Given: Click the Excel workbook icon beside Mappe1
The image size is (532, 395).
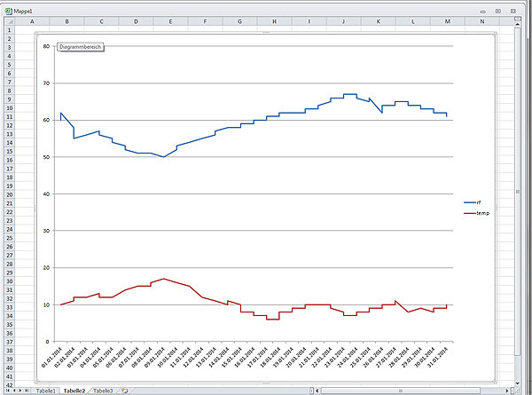Looking at the screenshot, I should coord(7,10).
